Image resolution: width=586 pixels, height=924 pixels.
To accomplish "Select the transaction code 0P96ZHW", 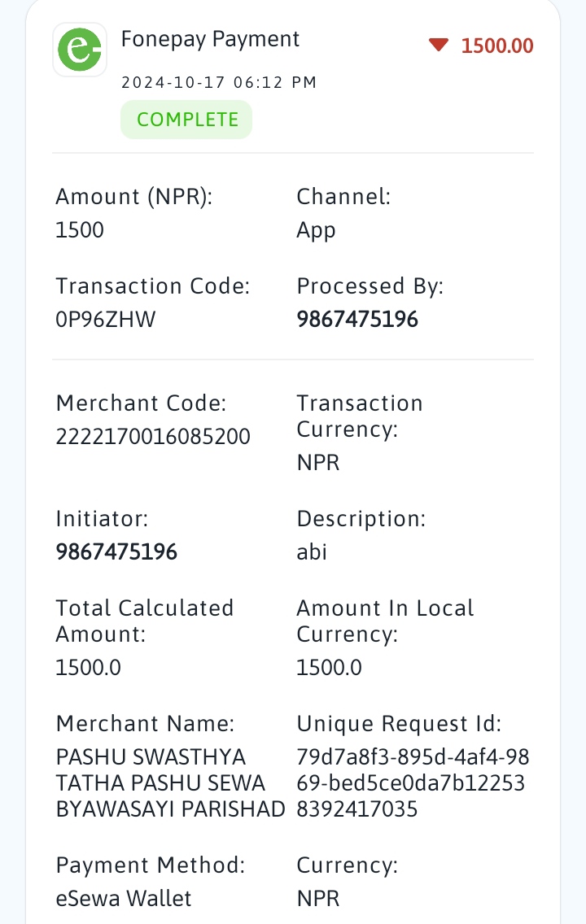I will tap(106, 320).
